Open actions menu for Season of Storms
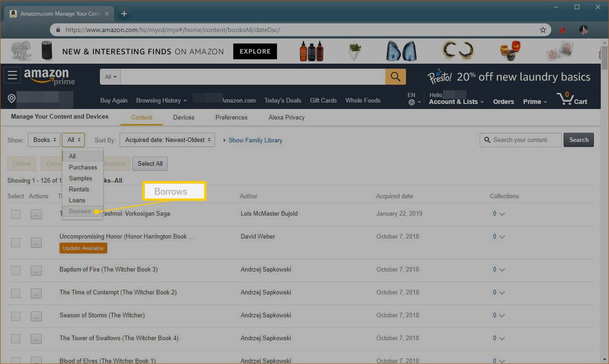Viewport: 609px width, 364px height. (x=36, y=316)
